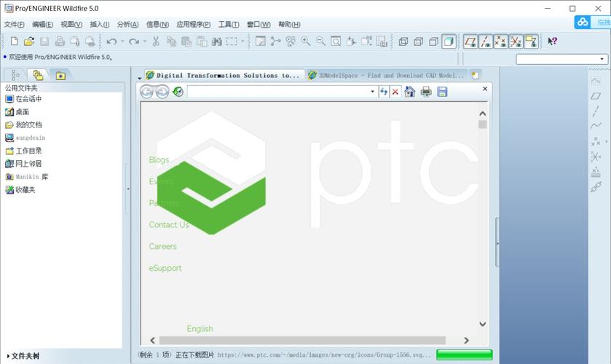Print the browser page via printer icon

coord(426,92)
